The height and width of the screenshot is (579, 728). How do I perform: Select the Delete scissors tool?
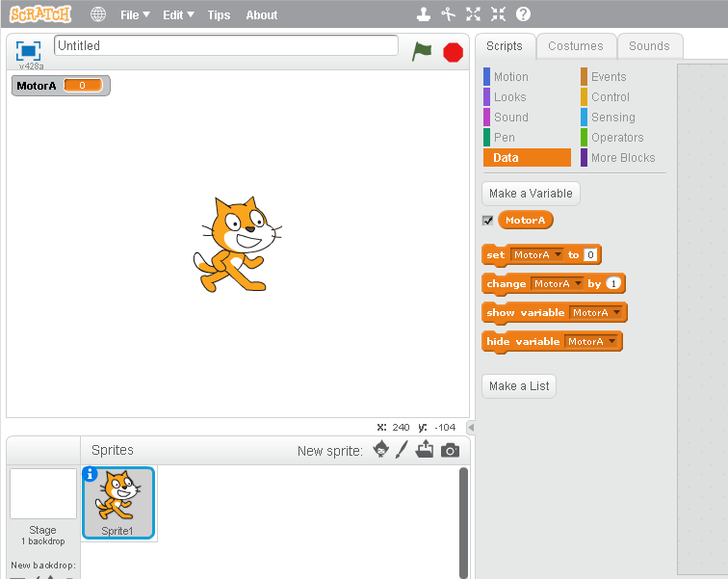[448, 14]
